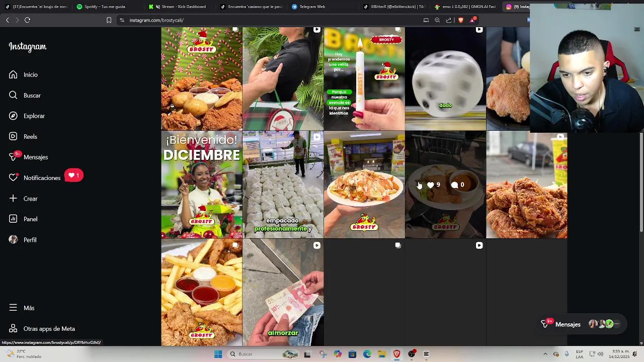Viewport: 644px width, 362px height.
Task: Open the Panel dashboard item
Action: [x=23, y=219]
